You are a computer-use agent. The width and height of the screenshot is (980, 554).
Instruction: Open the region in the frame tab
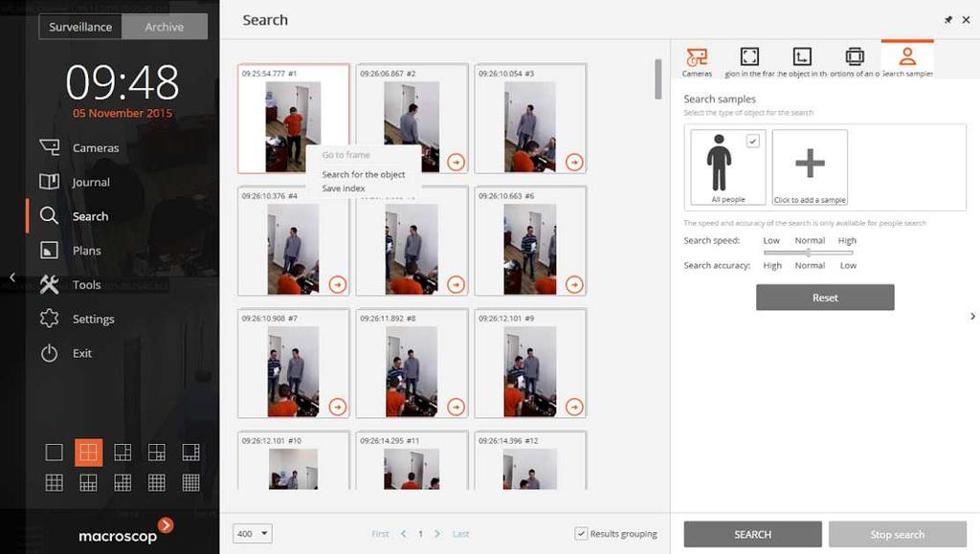click(x=749, y=62)
